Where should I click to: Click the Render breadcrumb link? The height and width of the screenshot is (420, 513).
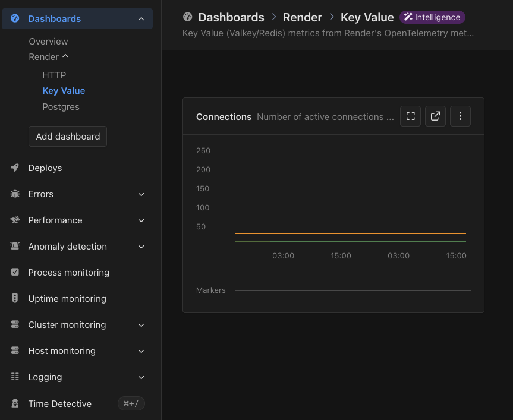coord(303,17)
